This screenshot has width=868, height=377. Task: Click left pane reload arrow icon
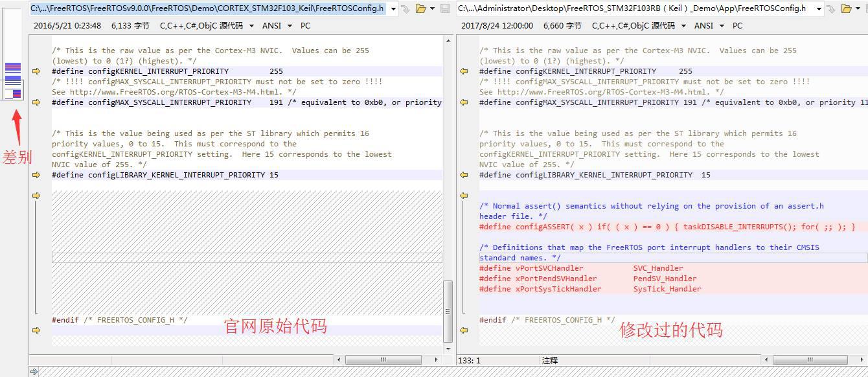(405, 8)
